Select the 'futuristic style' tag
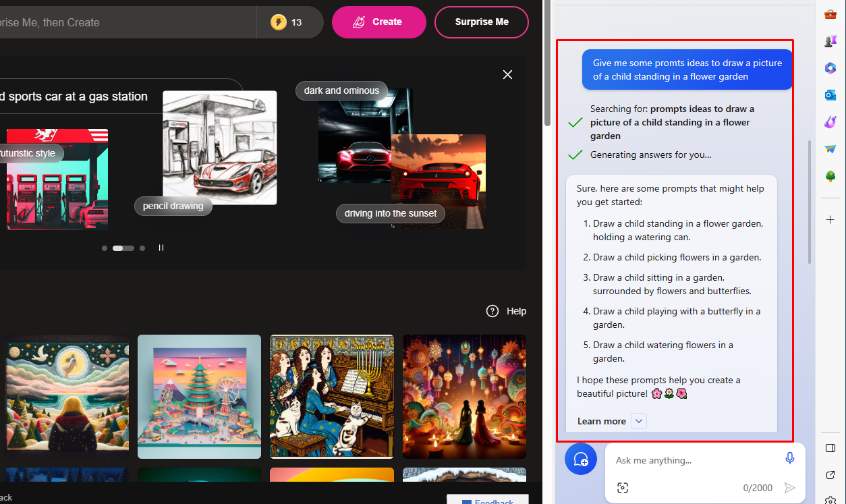846x504 pixels. click(x=30, y=153)
